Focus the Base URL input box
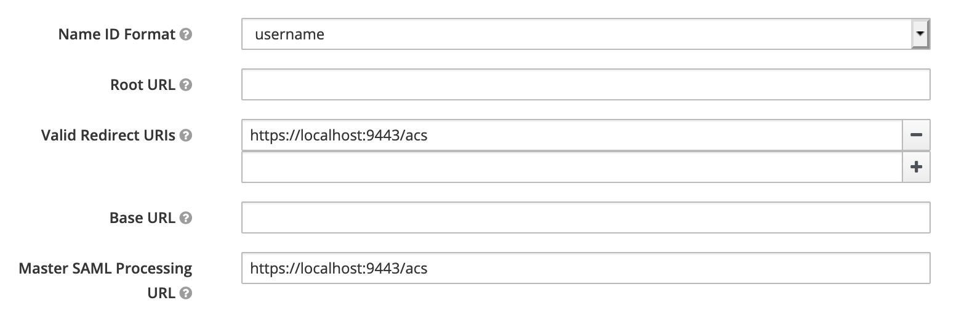 [x=585, y=217]
